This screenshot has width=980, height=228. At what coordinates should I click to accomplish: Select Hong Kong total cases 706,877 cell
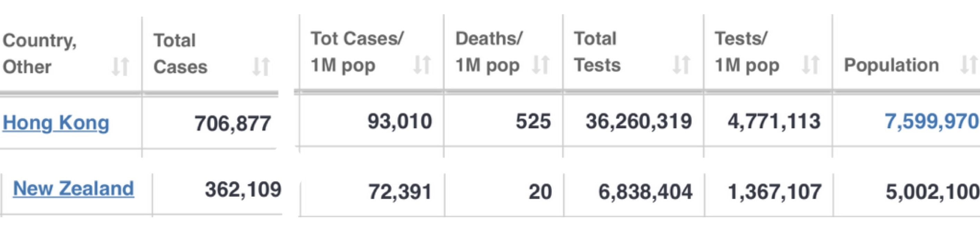(x=233, y=123)
